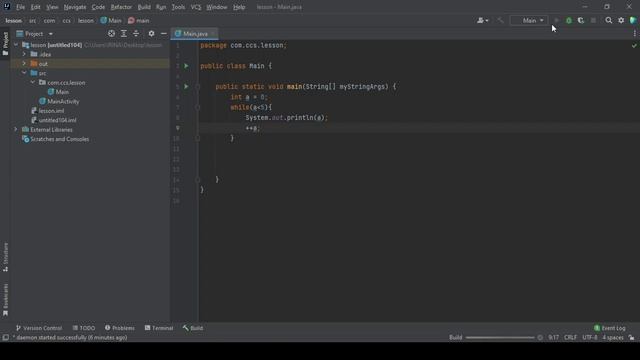This screenshot has width=640, height=360.
Task: Click the Debug bug icon in toolbar
Action: point(569,20)
